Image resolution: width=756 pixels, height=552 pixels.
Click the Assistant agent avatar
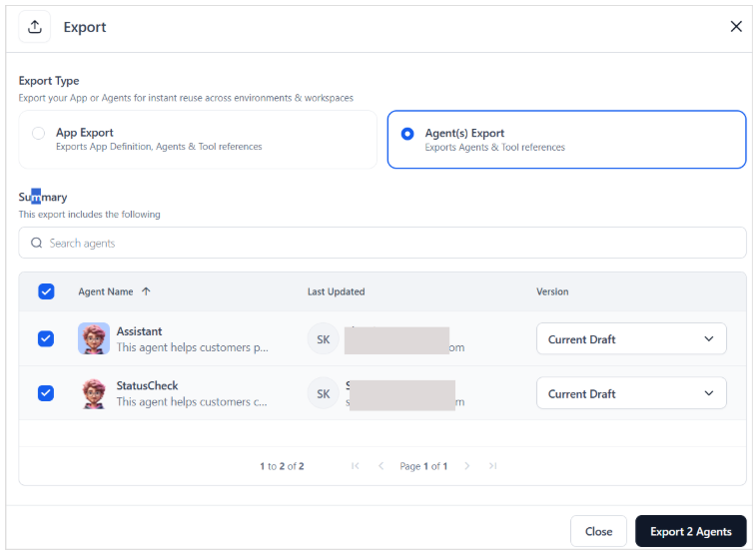94,338
